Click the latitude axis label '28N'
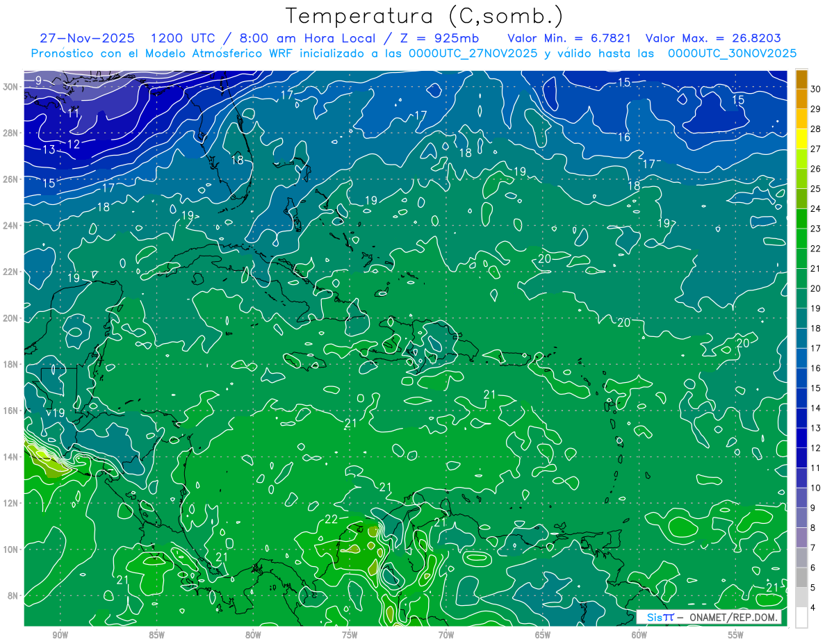834x644 pixels. (x=10, y=133)
